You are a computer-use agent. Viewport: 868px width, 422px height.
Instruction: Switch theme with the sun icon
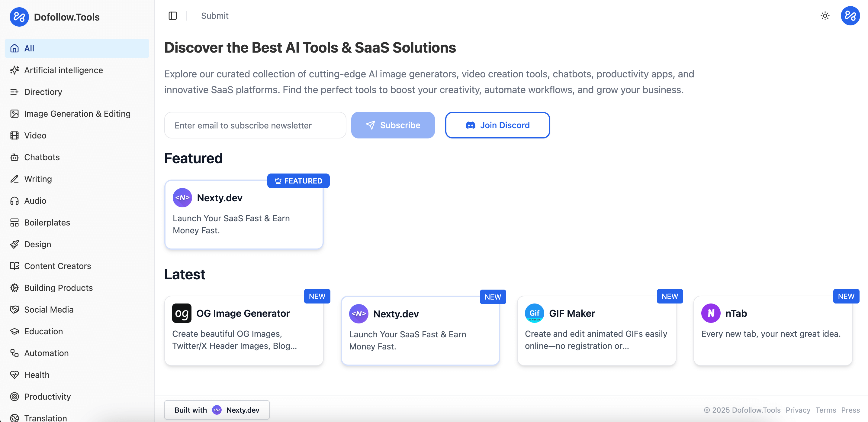tap(825, 16)
